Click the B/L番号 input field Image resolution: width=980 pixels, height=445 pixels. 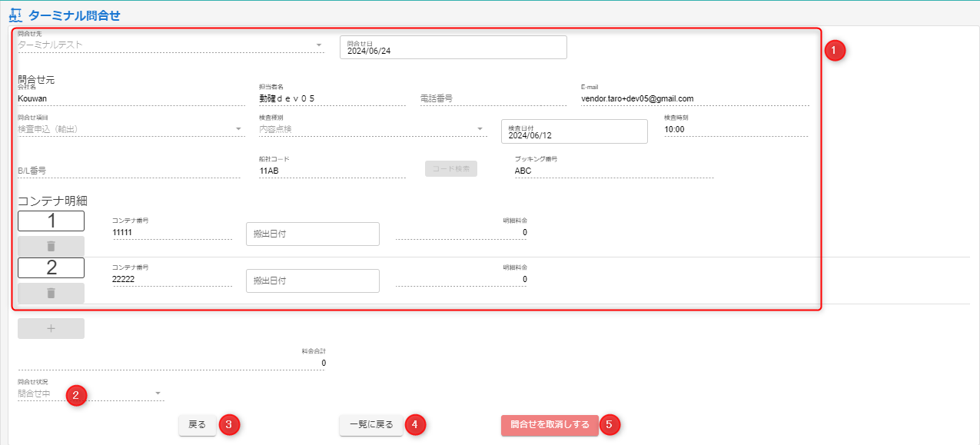click(x=128, y=171)
